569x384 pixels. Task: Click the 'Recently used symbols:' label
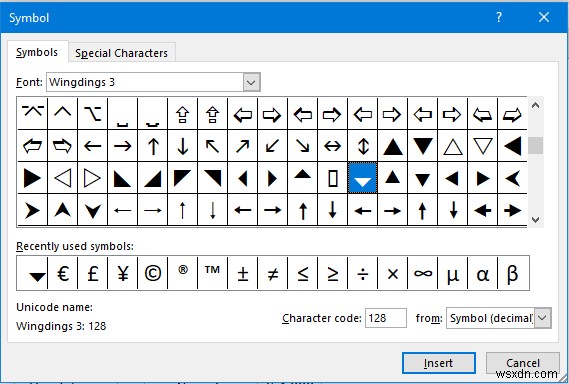75,246
